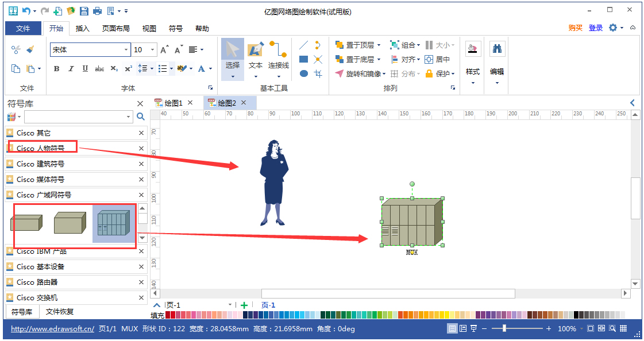Toggle the Select (选择) pointer tool
The width and height of the screenshot is (644, 341).
233,59
